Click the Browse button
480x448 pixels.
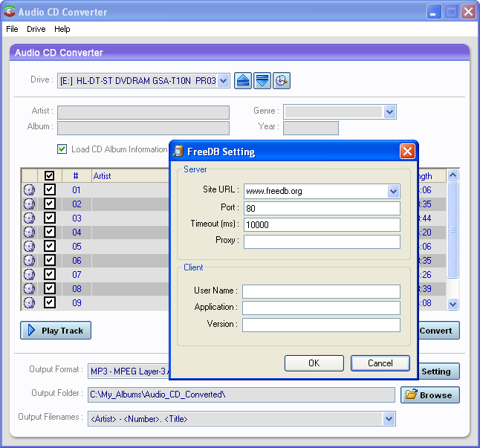430,395
